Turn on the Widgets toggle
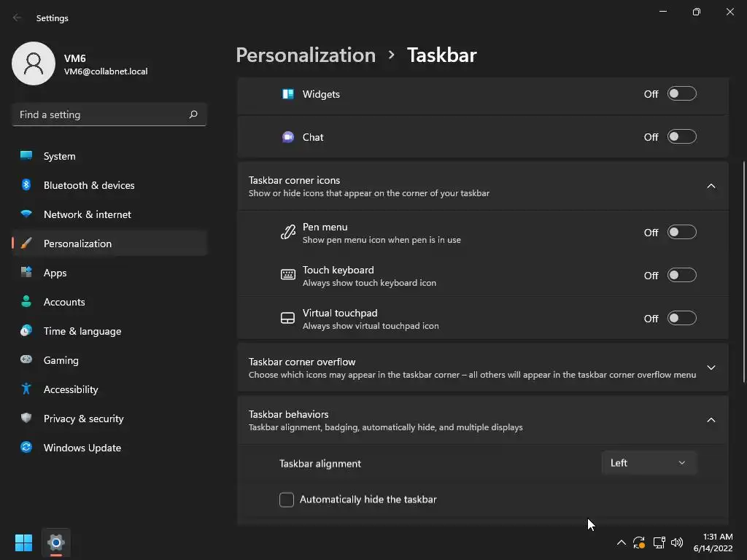The width and height of the screenshot is (747, 560). coord(682,94)
